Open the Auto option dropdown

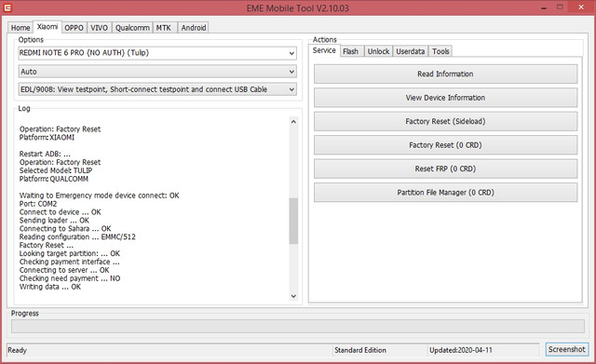pos(157,72)
